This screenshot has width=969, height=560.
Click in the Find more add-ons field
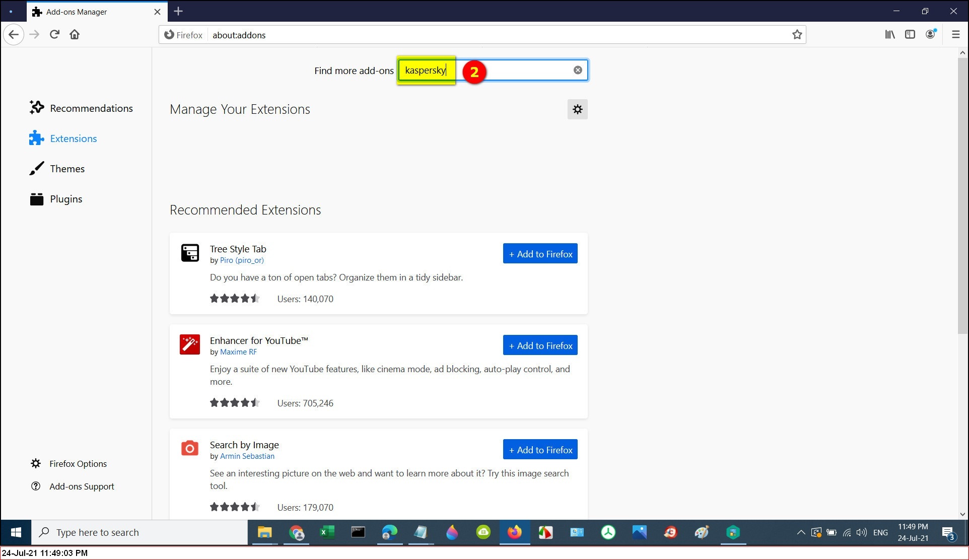[524, 70]
